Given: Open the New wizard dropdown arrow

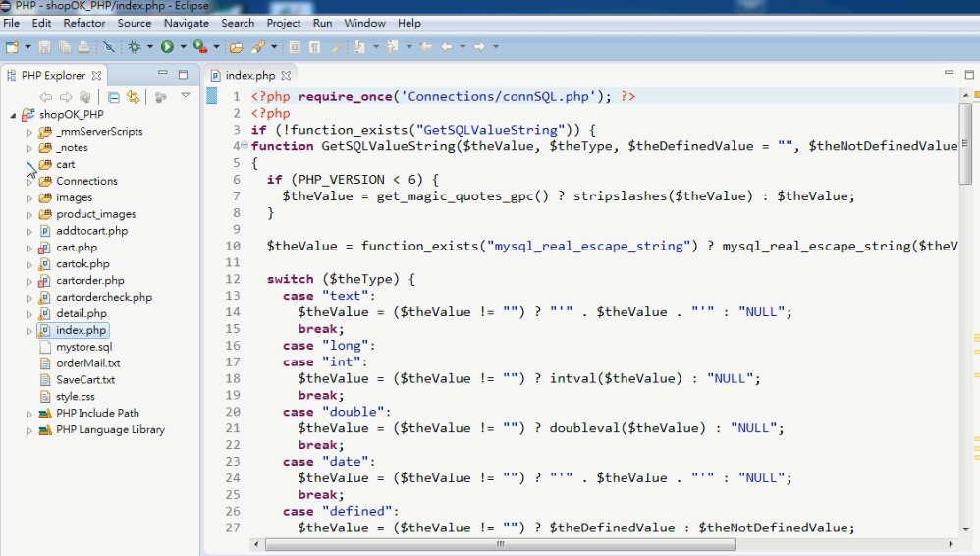Looking at the screenshot, I should 27,47.
